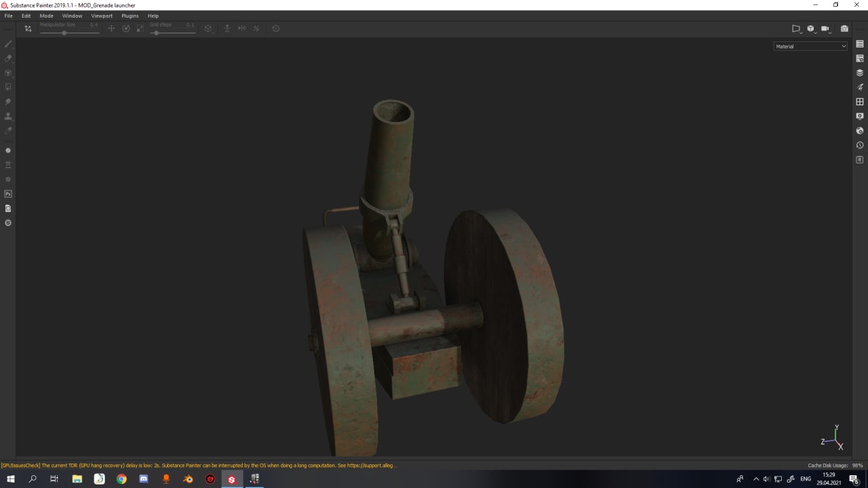Expand the perspective view dropdown icon
This screenshot has width=868, height=488.
(797, 28)
